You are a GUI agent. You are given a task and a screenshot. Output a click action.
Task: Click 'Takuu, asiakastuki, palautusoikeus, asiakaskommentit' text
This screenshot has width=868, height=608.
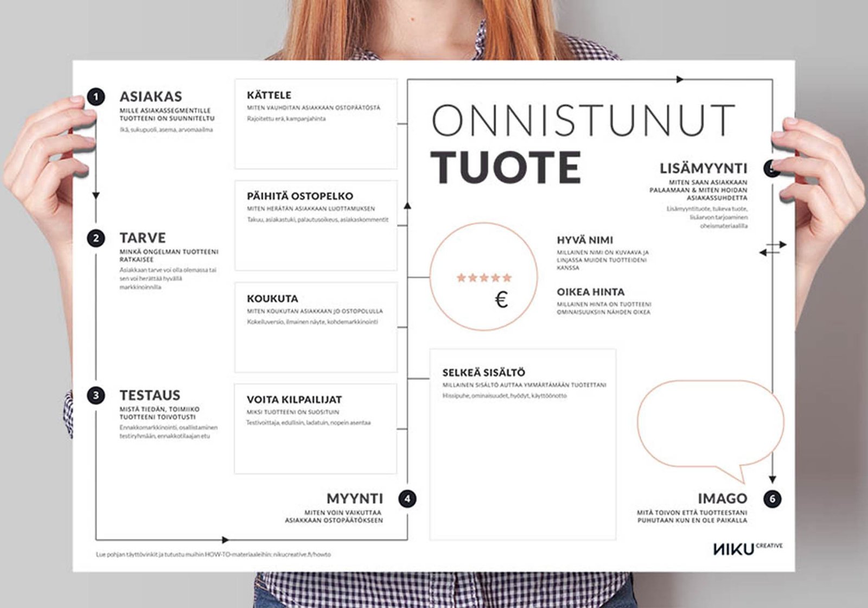pyautogui.click(x=318, y=220)
